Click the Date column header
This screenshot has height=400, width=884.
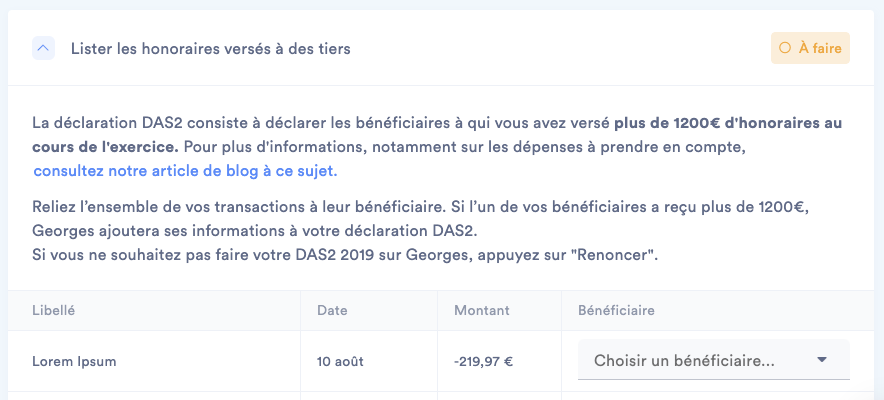[x=332, y=310]
